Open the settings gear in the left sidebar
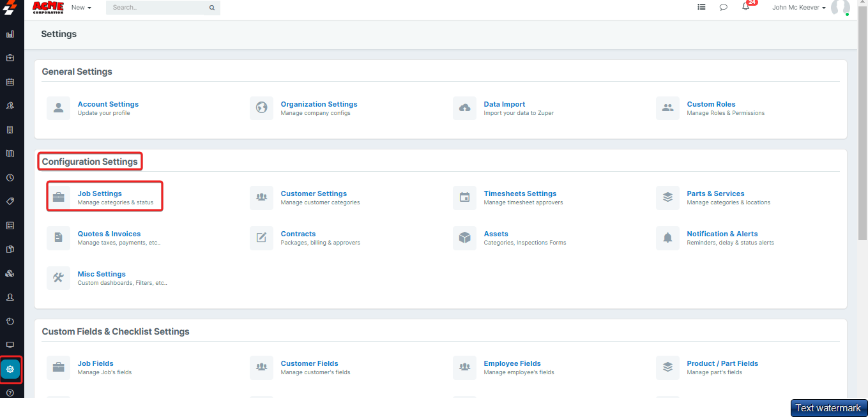Image resolution: width=868 pixels, height=417 pixels. pos(10,369)
